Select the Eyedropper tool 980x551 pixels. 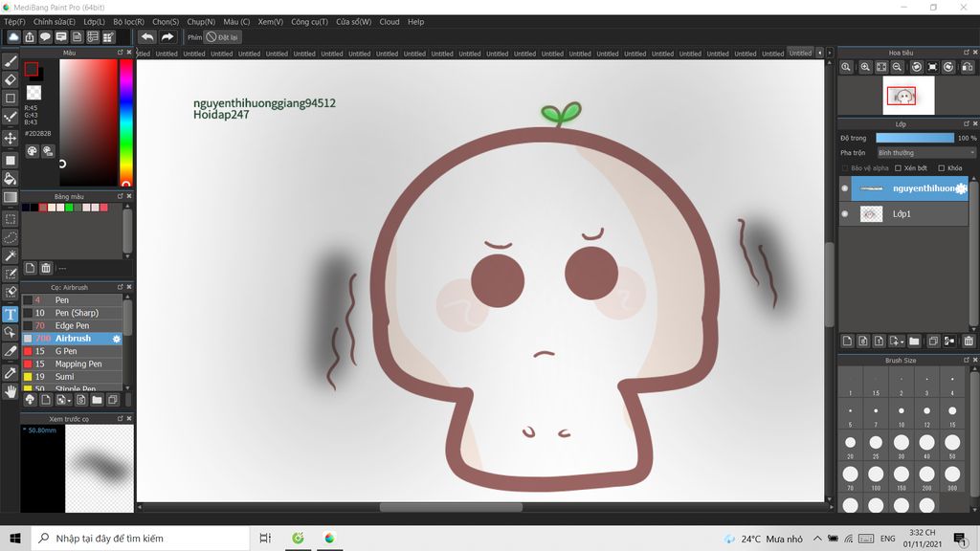tap(10, 373)
